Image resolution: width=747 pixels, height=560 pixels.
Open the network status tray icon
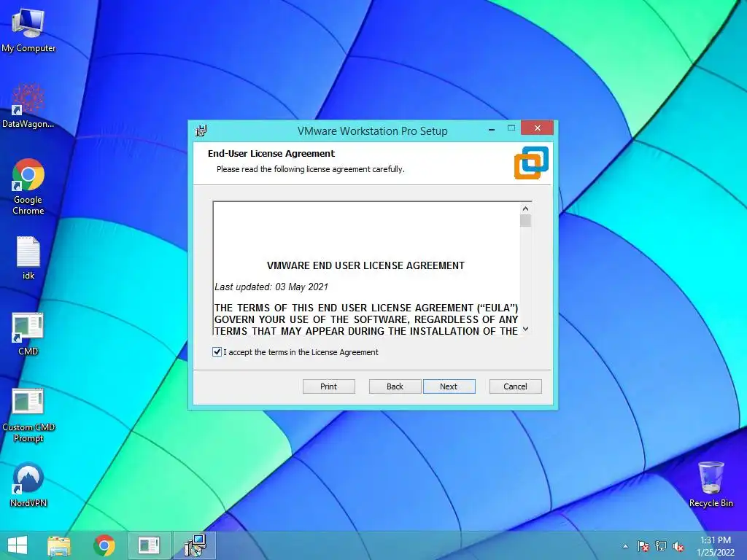[661, 546]
